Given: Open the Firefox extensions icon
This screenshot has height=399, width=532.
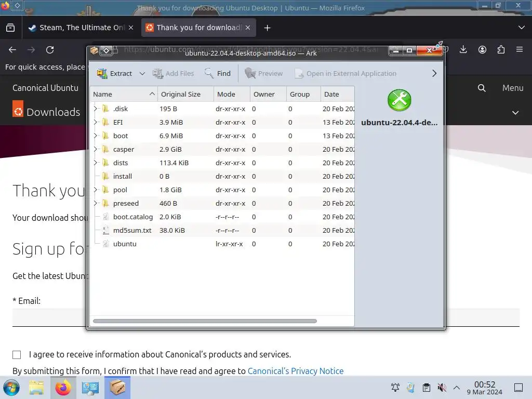Looking at the screenshot, I should click(501, 50).
